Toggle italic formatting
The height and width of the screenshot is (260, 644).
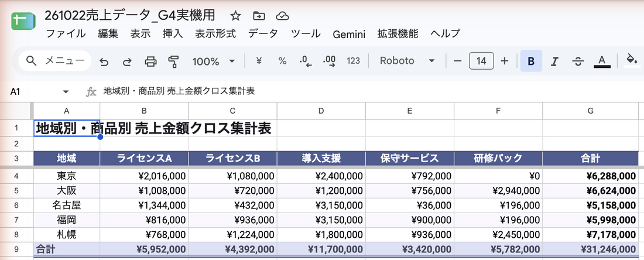tap(554, 61)
